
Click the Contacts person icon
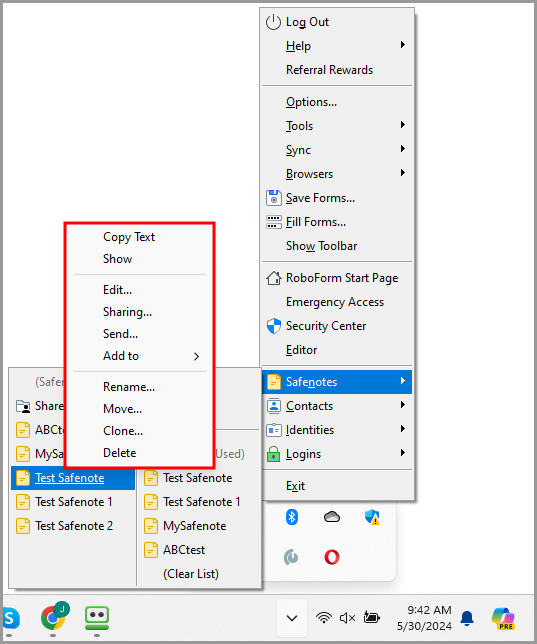coord(274,406)
